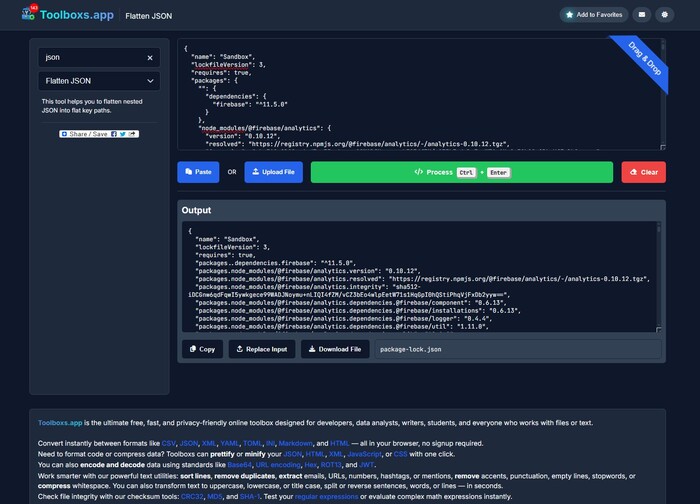Open the URL encoding link
The width and height of the screenshot is (700, 504).
278,465
